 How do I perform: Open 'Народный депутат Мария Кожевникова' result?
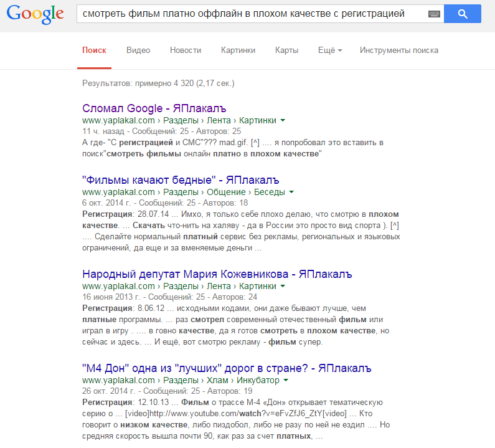point(217,274)
